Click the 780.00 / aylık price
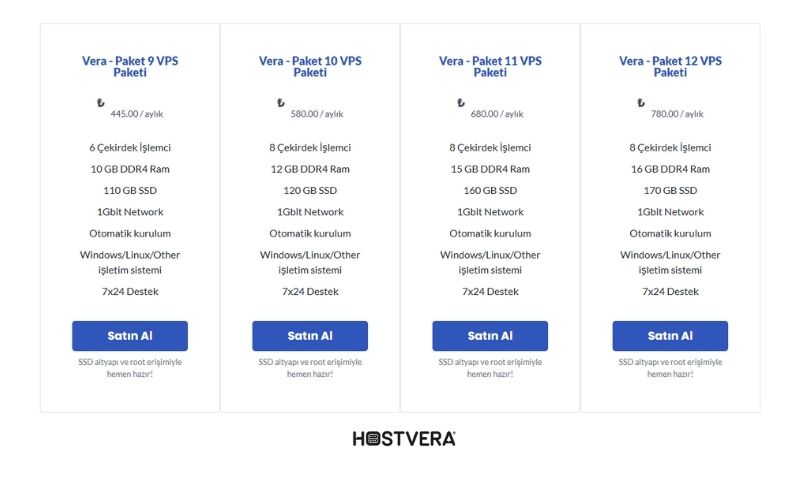 [x=677, y=114]
